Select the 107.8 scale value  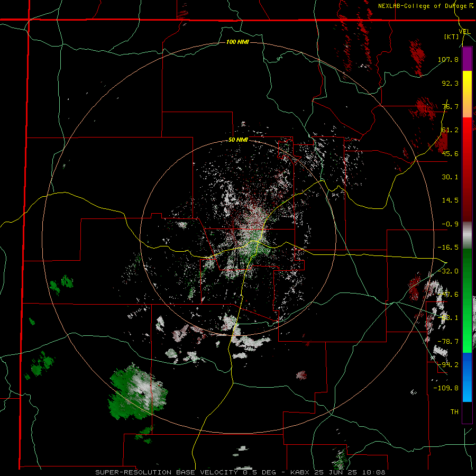(448, 59)
